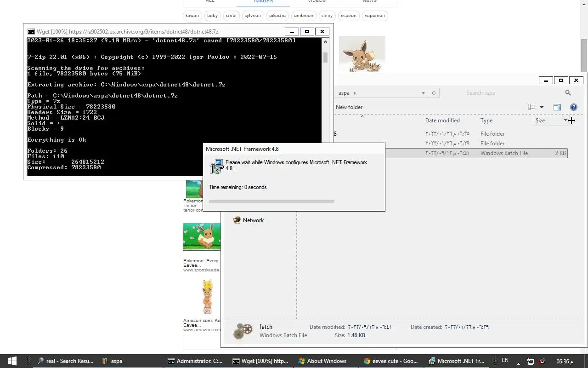Viewport: 588px width, 368px height.
Task: Open the Eevee thumbnail below the search chips
Action: [362, 54]
